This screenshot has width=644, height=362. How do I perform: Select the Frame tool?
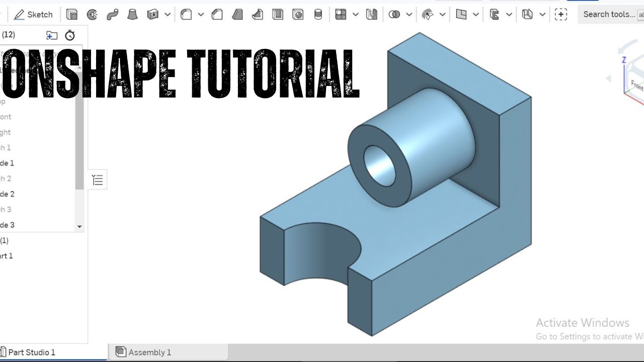pyautogui.click(x=495, y=15)
